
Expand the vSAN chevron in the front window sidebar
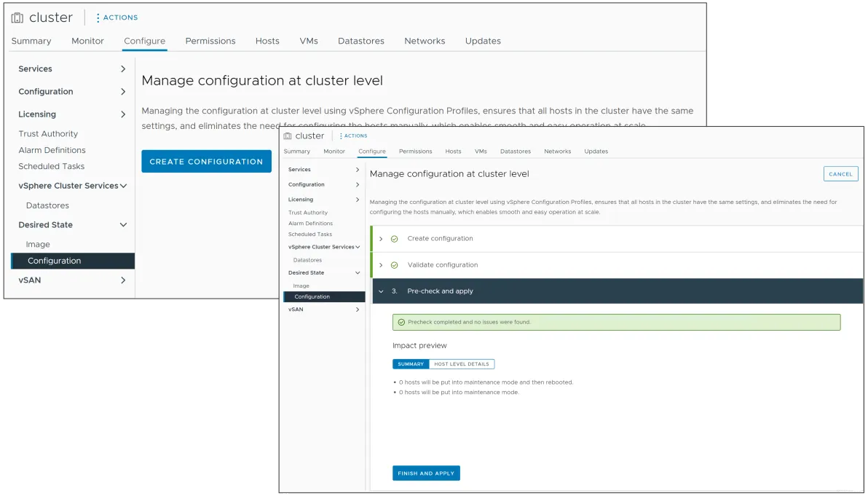pyautogui.click(x=358, y=310)
